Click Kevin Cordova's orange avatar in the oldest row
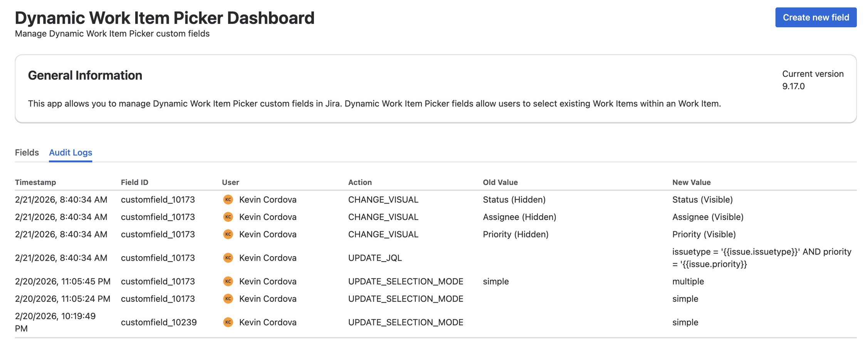The height and width of the screenshot is (347, 868). point(228,322)
